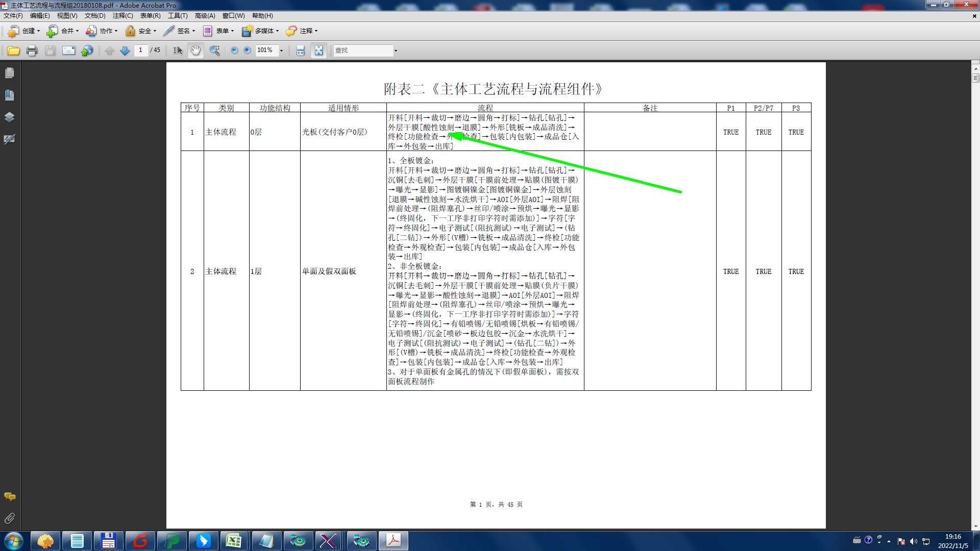Open the 高级(A) menu
This screenshot has width=980, height=551.
205,16
